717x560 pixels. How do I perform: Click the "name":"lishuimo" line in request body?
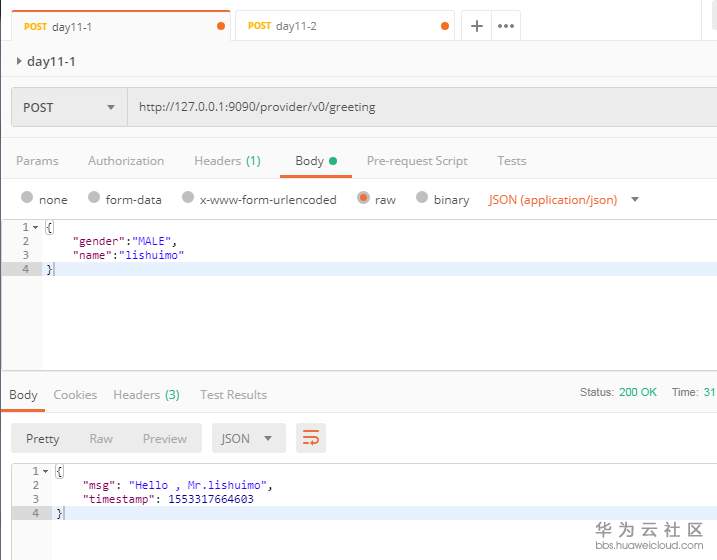[128, 255]
